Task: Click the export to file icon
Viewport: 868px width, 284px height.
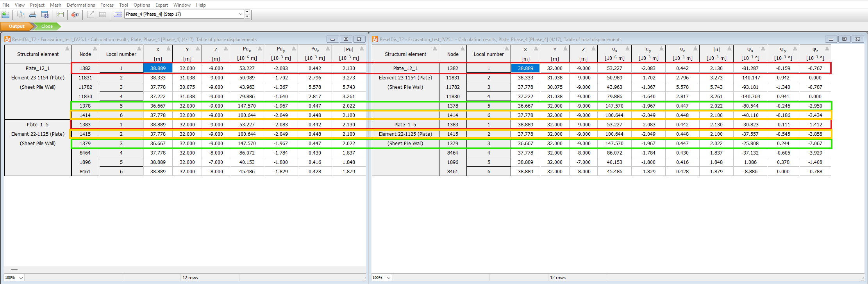Action: (x=45, y=14)
